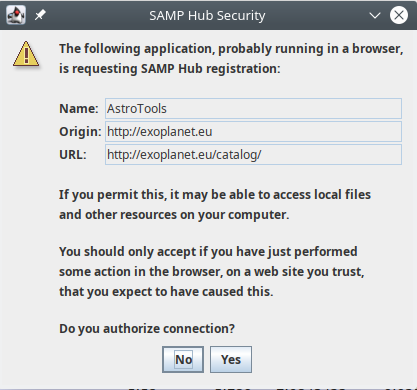The width and height of the screenshot is (417, 390).
Task: Click the Name field containing AstroTools
Action: click(x=253, y=108)
